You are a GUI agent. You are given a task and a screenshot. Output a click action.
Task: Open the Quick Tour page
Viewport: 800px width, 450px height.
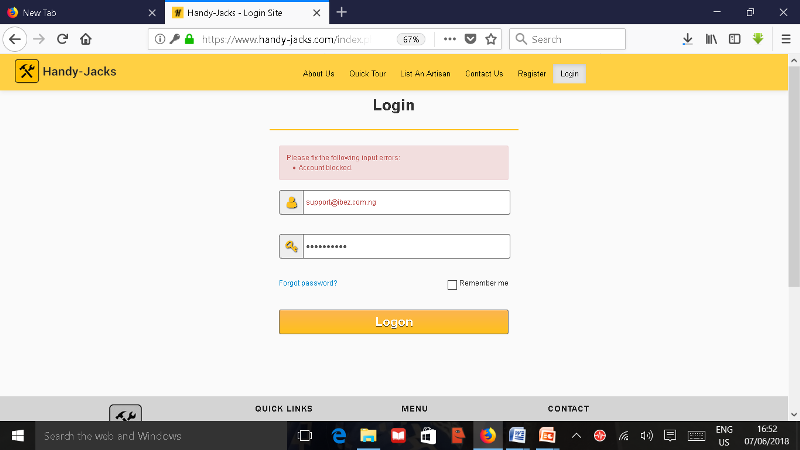[x=367, y=74]
